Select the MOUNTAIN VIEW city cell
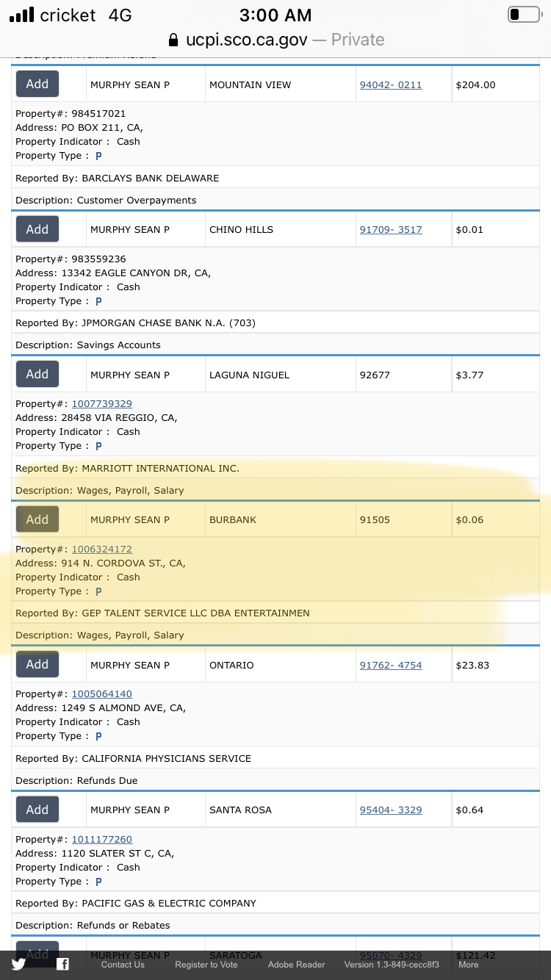 pyautogui.click(x=280, y=84)
